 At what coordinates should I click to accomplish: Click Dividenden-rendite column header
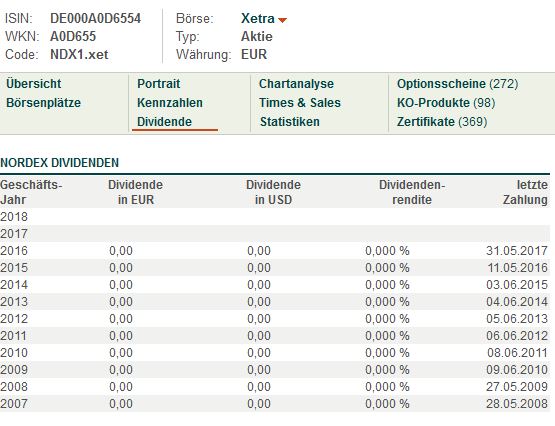click(412, 192)
